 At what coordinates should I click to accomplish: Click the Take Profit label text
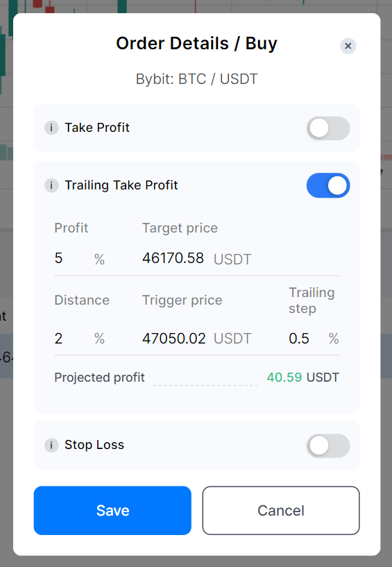pos(97,128)
